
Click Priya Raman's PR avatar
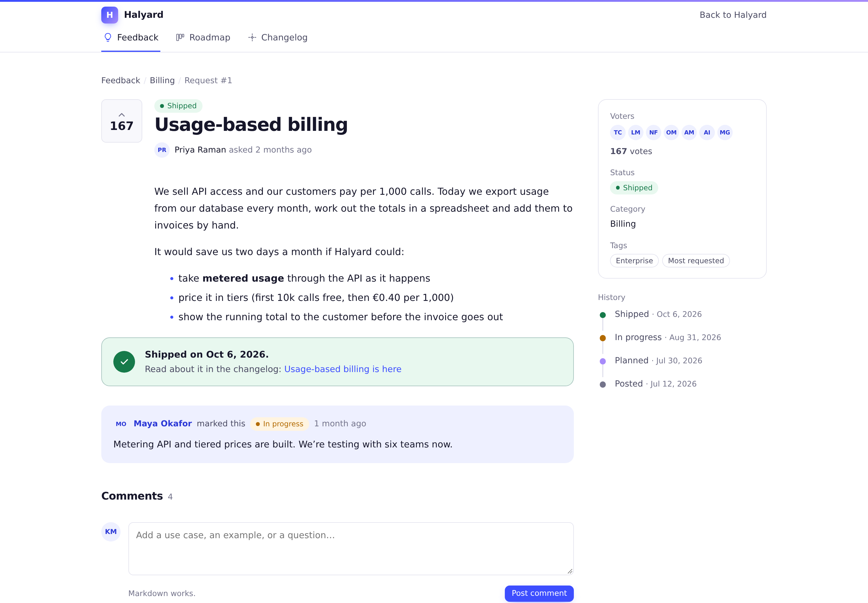pos(162,150)
